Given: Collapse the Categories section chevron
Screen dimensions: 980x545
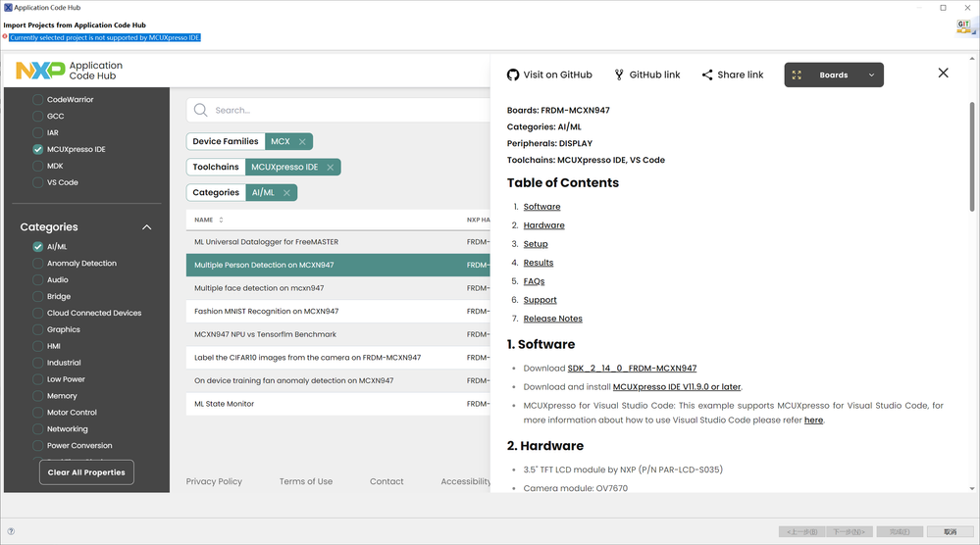Looking at the screenshot, I should [147, 227].
